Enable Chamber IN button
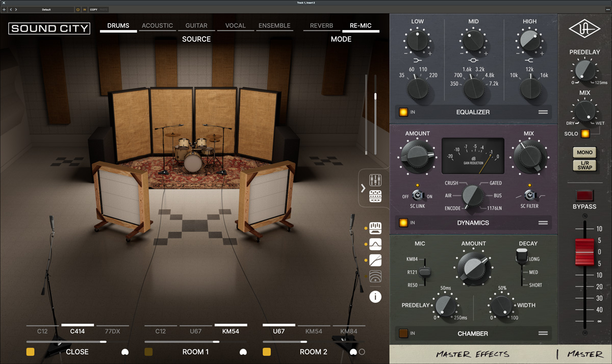612x364 pixels. (x=403, y=333)
